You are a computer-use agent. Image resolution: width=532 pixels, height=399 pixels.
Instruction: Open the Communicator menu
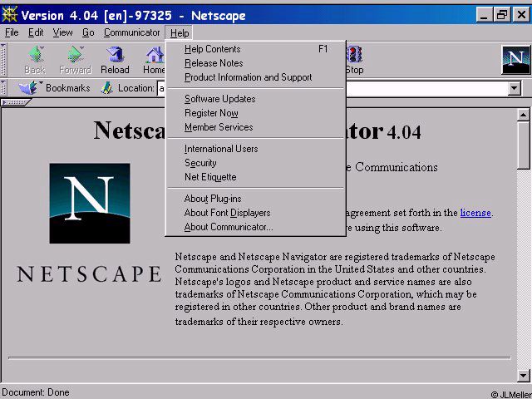pos(131,32)
